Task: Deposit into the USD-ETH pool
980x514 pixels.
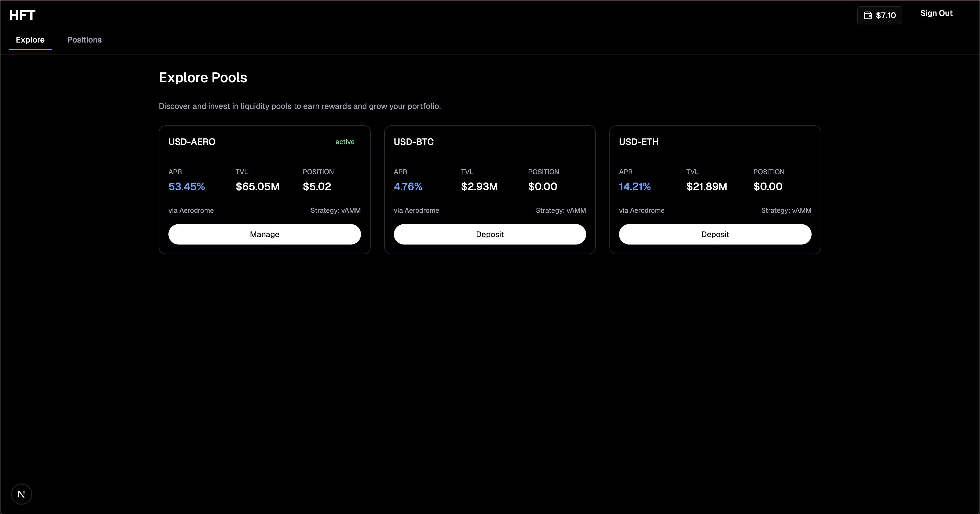Action: coord(715,234)
